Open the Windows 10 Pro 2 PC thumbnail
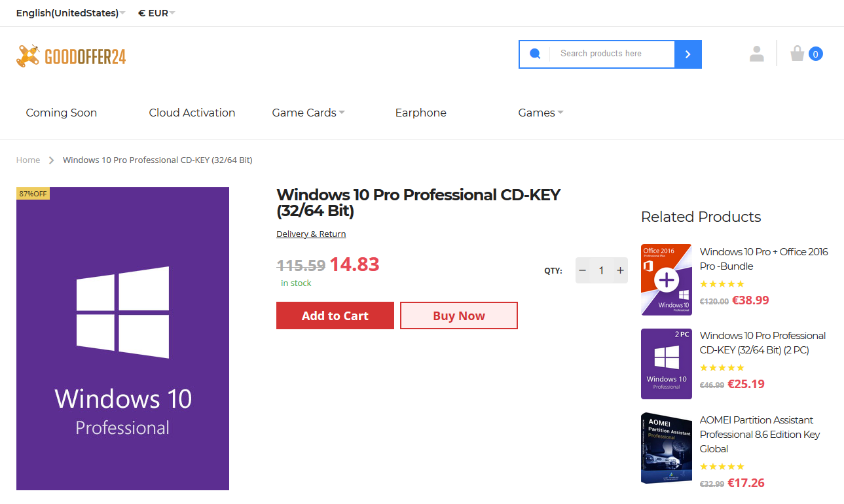 (x=667, y=364)
